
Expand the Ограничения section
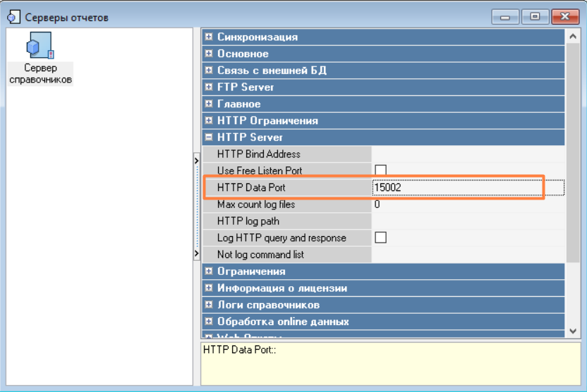click(209, 271)
